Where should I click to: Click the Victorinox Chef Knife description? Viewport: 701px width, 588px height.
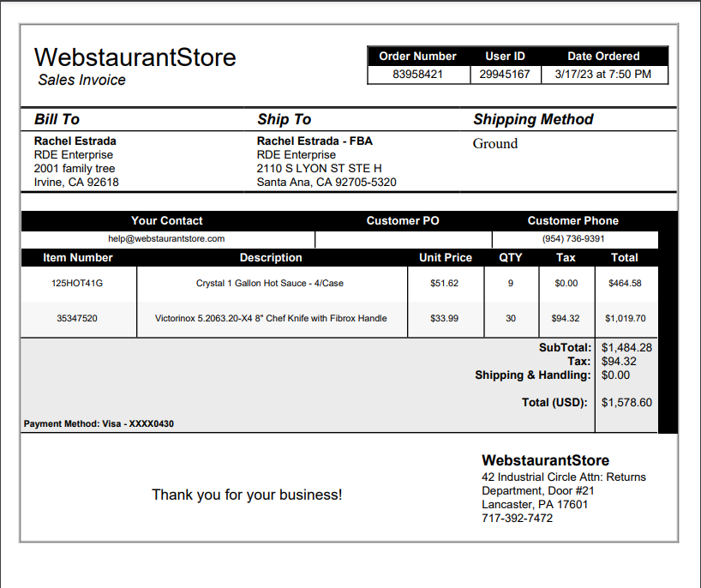coord(271,319)
